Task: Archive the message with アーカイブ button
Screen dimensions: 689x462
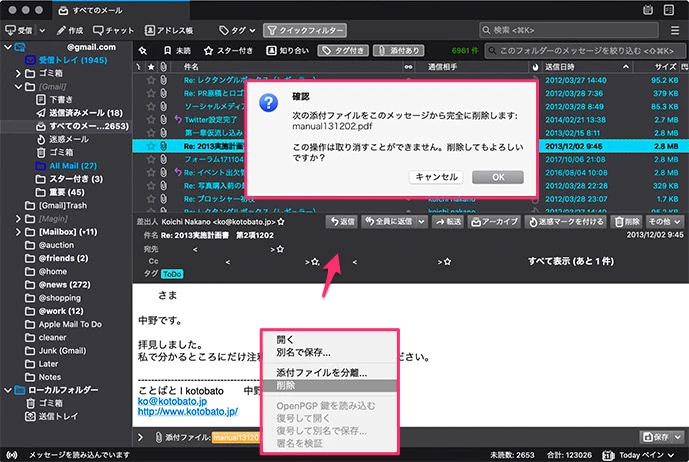Action: 496,222
